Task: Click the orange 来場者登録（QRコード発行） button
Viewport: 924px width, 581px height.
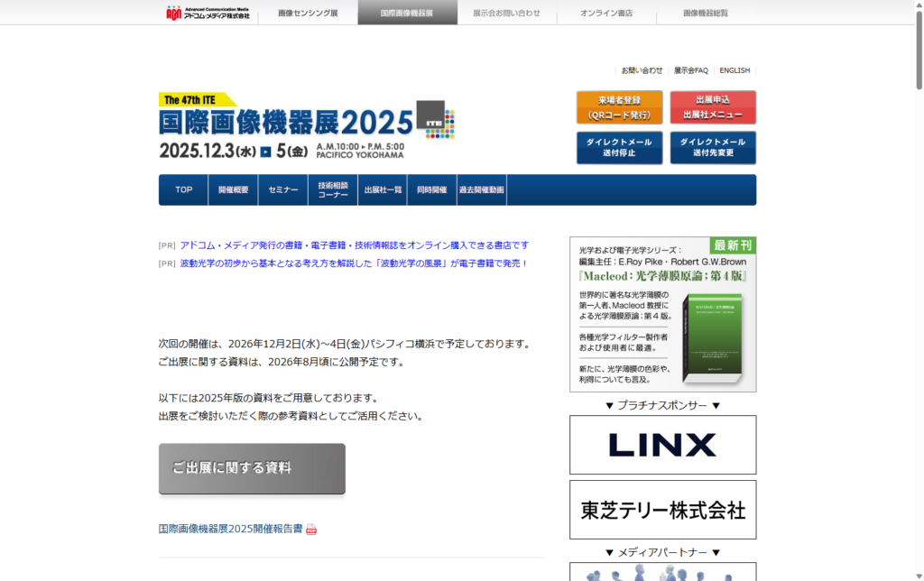Action: [619, 106]
